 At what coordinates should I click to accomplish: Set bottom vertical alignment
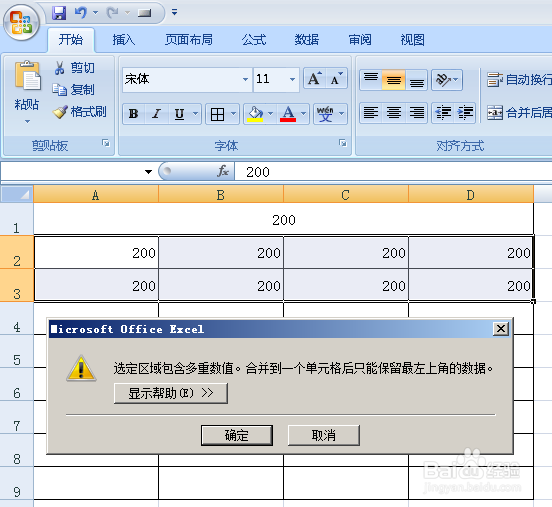pyautogui.click(x=416, y=80)
